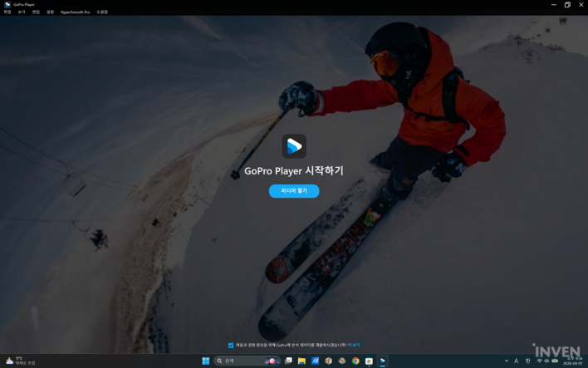Expand the hidden system tray icons chevron
Image resolution: width=588 pixels, height=368 pixels.
point(506,361)
